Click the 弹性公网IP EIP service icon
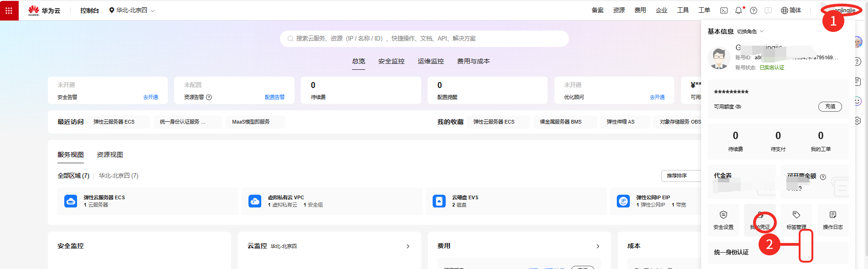The image size is (868, 269). click(623, 201)
